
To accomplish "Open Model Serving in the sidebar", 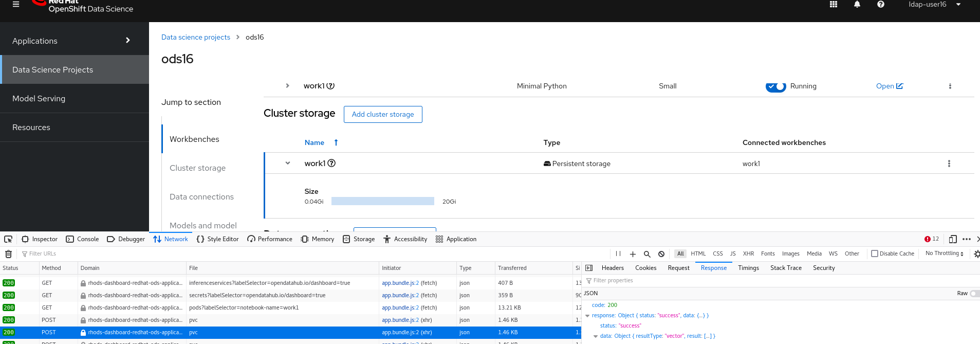I will pyautogui.click(x=75, y=98).
